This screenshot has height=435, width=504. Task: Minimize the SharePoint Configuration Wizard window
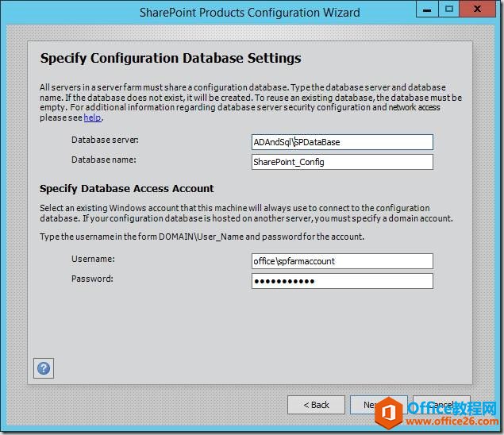click(427, 9)
